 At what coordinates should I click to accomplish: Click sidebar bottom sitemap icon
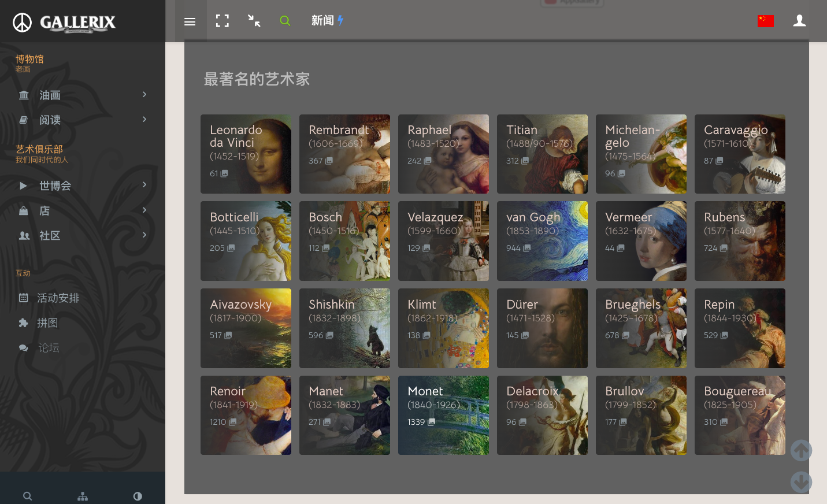[x=83, y=496]
